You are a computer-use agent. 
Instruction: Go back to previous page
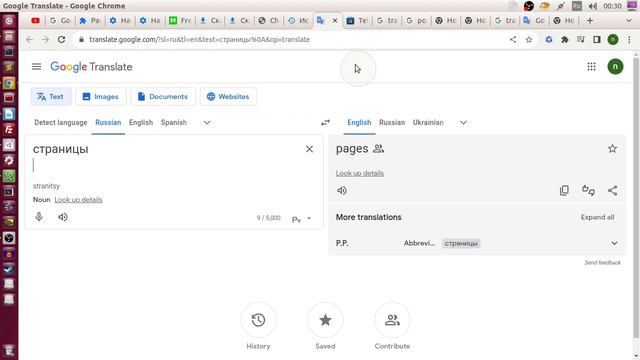tap(29, 40)
